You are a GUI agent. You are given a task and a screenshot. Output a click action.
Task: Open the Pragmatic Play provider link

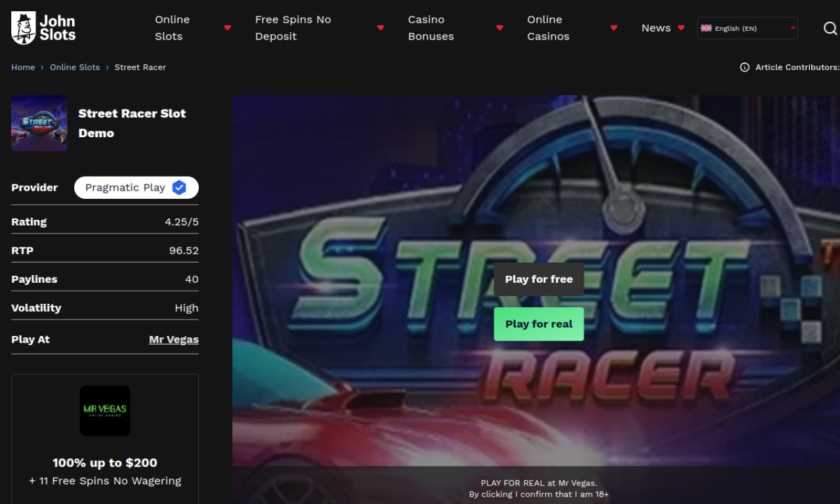pyautogui.click(x=136, y=188)
